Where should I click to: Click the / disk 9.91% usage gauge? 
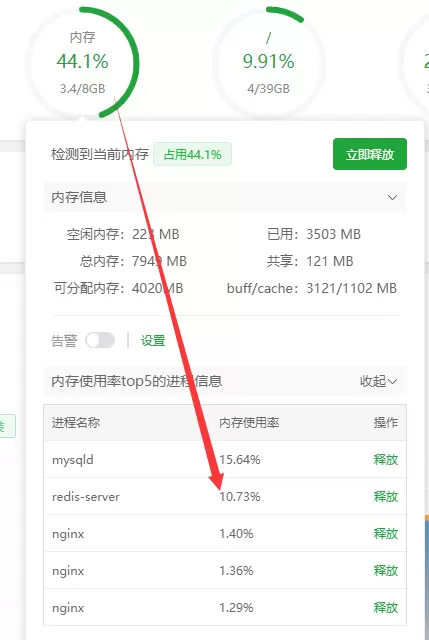point(268,62)
